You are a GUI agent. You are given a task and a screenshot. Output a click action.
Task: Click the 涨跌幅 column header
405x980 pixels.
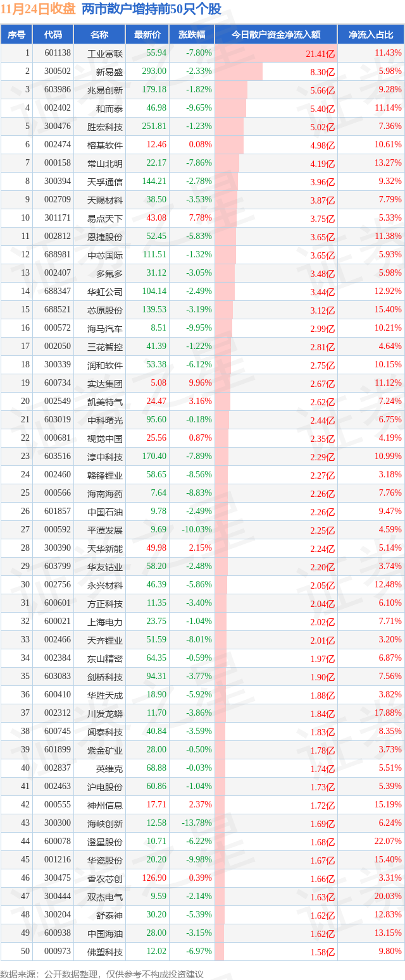192,35
